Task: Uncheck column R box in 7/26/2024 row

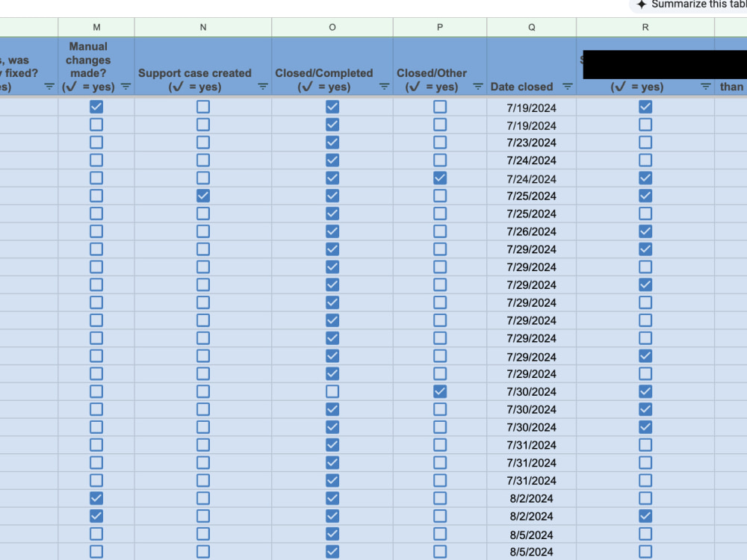Action: (x=645, y=231)
